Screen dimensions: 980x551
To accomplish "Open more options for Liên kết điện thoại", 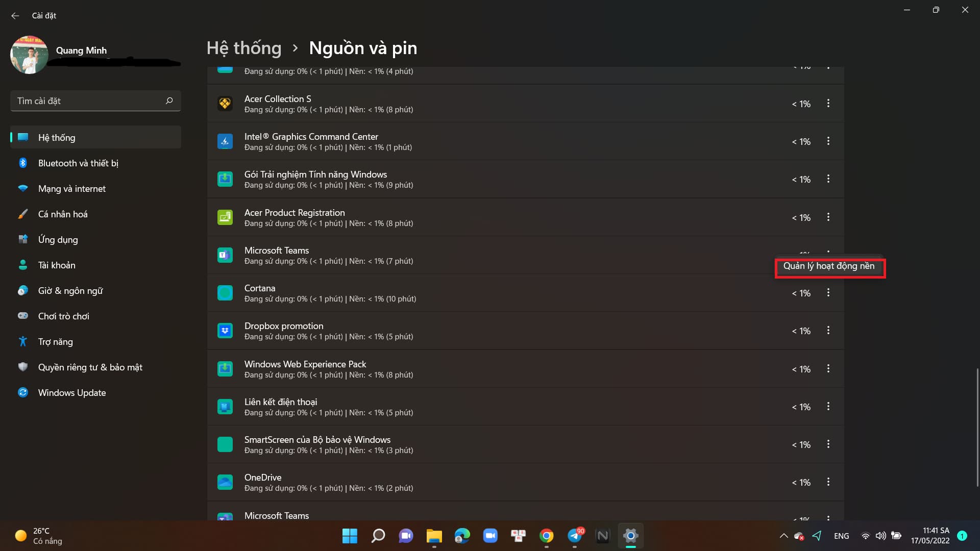I will 828,407.
